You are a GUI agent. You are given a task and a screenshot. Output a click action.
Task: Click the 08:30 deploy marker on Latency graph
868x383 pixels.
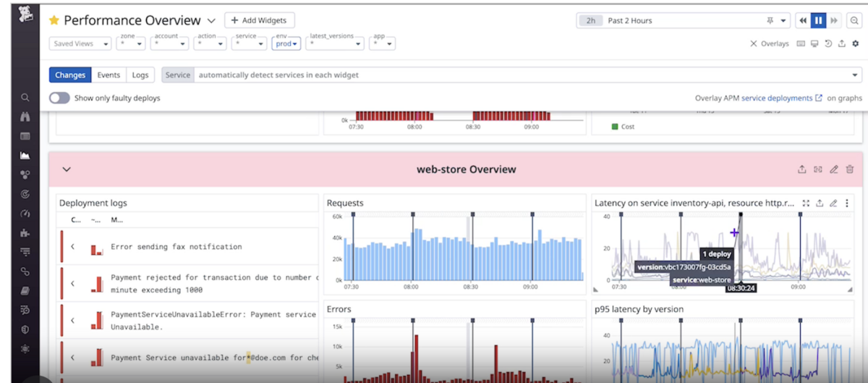pyautogui.click(x=740, y=214)
